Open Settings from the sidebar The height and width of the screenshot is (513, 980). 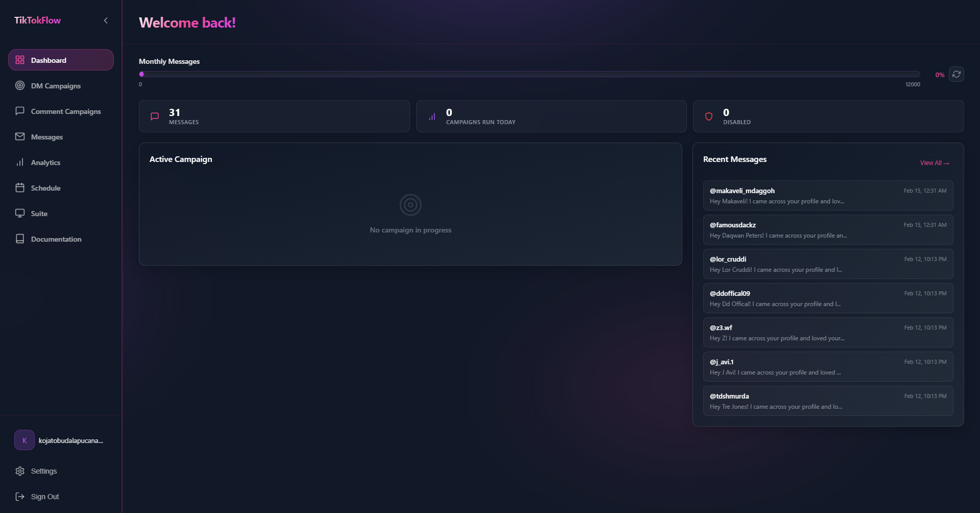click(x=43, y=471)
